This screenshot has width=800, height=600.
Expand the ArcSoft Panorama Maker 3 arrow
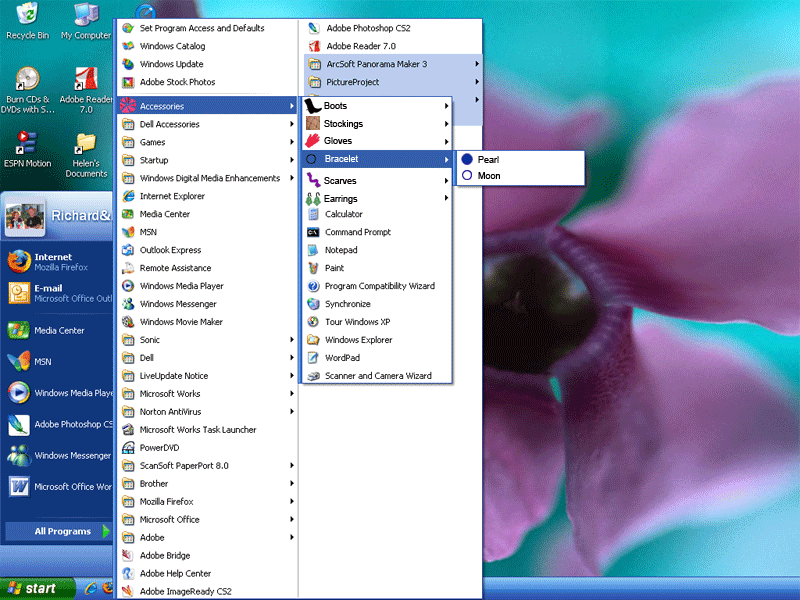point(477,64)
